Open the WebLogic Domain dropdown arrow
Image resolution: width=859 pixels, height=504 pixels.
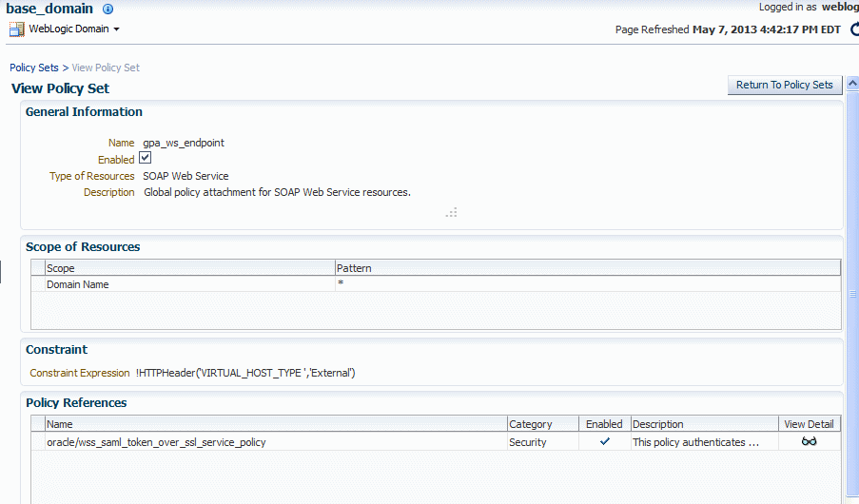point(116,29)
